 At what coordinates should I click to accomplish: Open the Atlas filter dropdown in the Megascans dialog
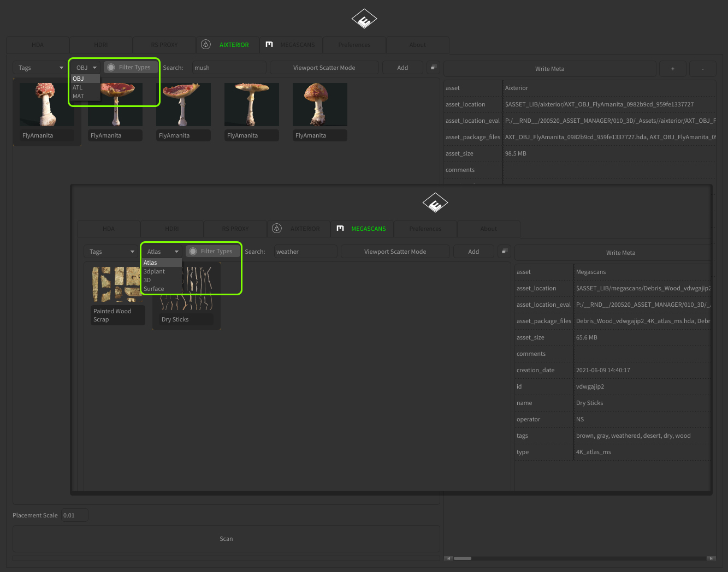(162, 251)
